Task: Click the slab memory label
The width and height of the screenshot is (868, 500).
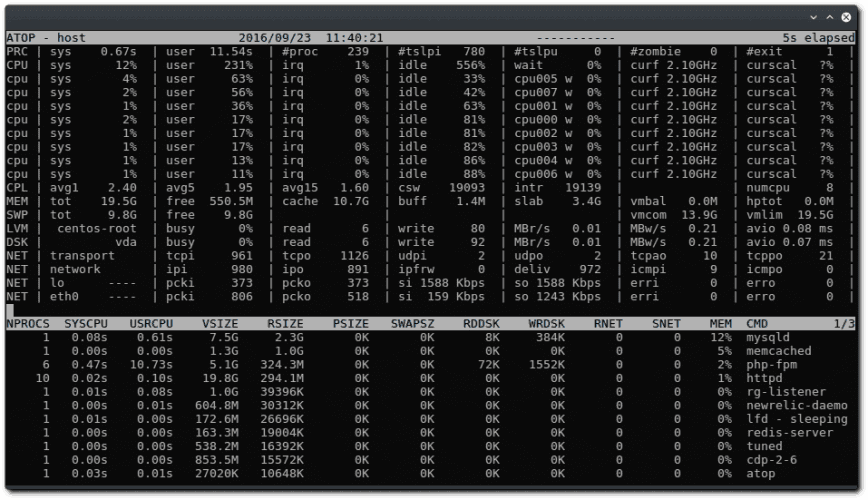Action: point(528,201)
